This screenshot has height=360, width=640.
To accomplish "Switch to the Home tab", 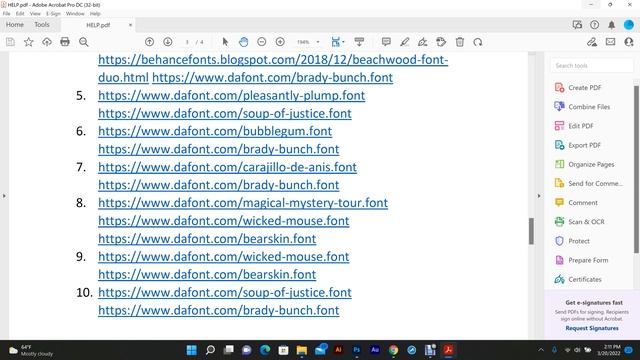I will coord(15,24).
